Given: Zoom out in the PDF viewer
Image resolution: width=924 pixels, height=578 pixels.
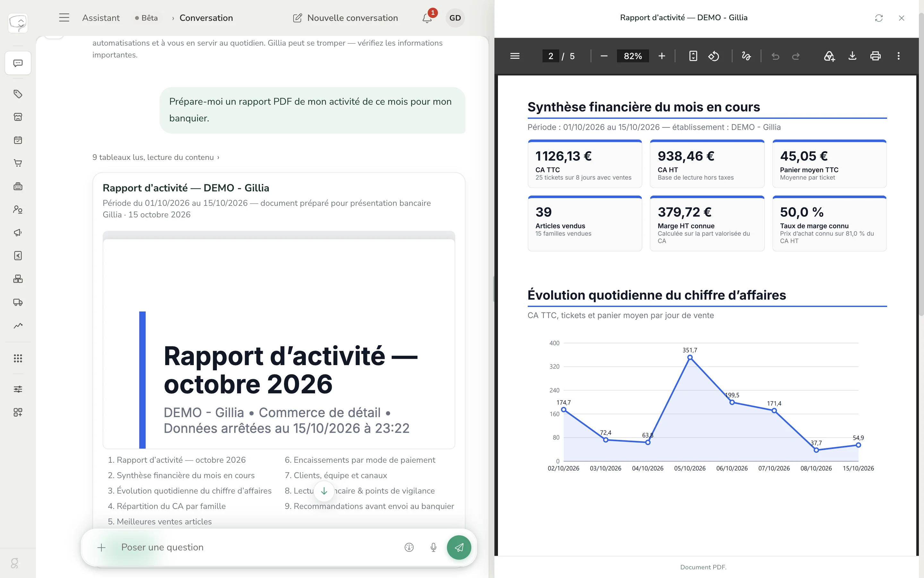Looking at the screenshot, I should click(604, 56).
